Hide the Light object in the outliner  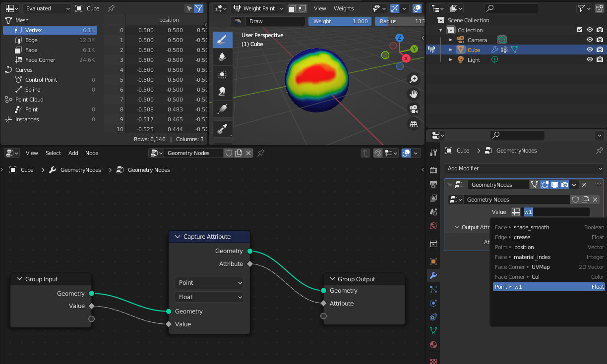point(590,59)
